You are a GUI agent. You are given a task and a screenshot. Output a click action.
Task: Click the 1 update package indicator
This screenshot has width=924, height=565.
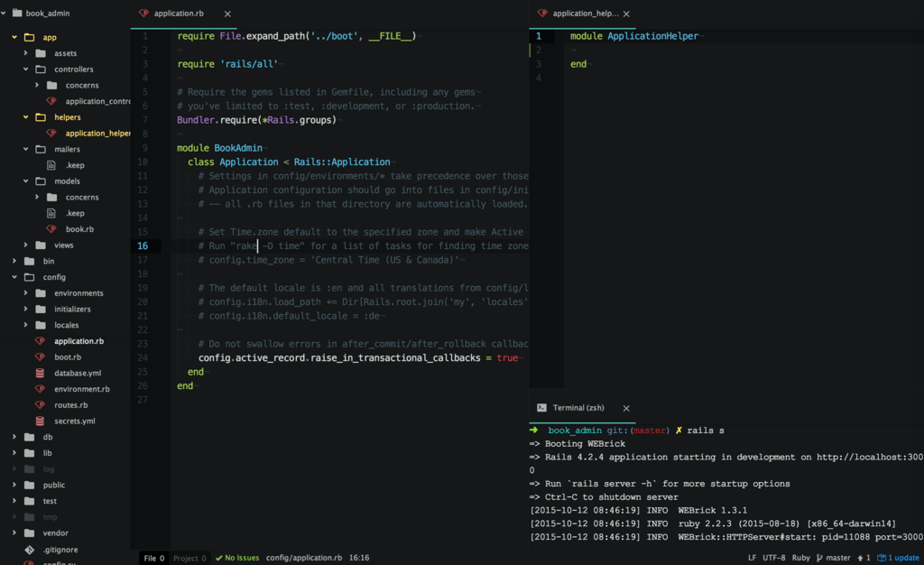898,558
